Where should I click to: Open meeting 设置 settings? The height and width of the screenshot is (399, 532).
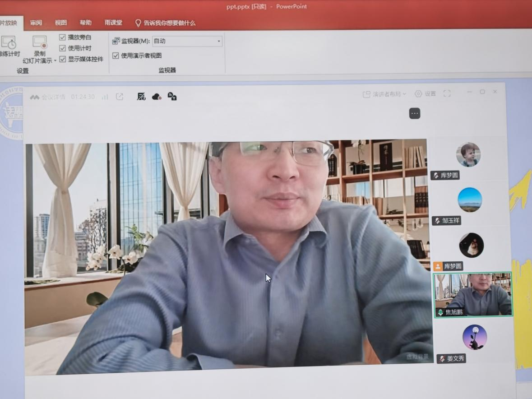pos(425,93)
